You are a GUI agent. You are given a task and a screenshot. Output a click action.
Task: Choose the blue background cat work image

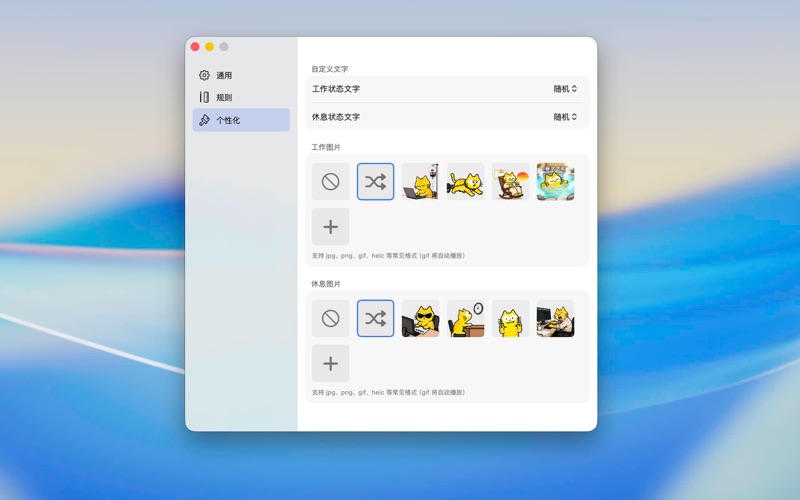(x=555, y=182)
